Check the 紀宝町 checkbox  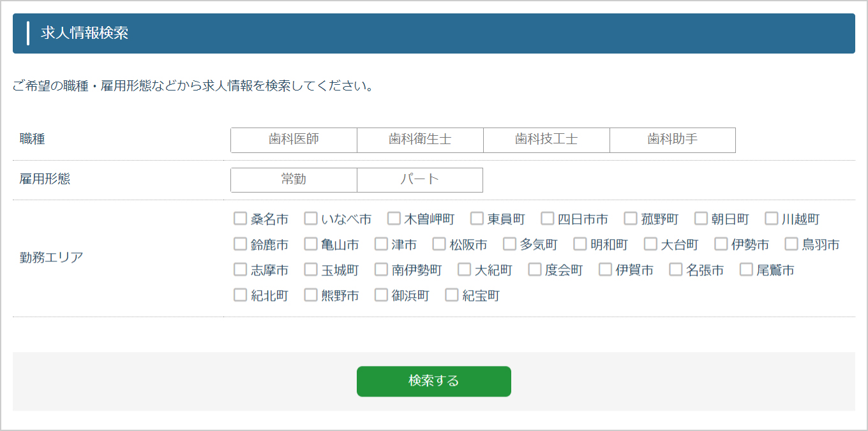coord(452,295)
